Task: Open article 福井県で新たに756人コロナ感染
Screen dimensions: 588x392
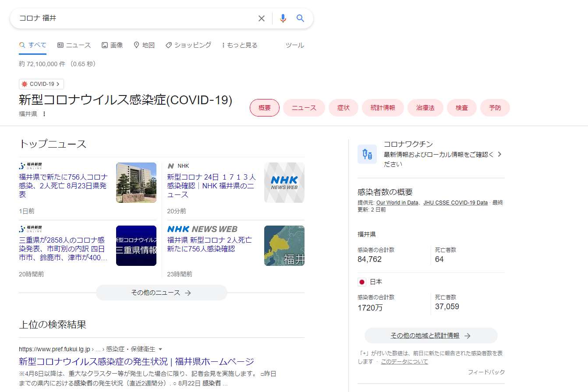Action: pyautogui.click(x=63, y=186)
